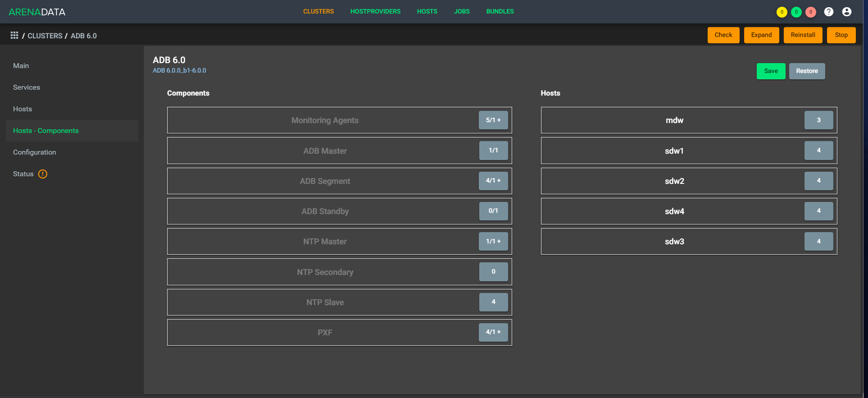Open the user account profile icon
This screenshot has height=398, width=868.
pos(847,12)
